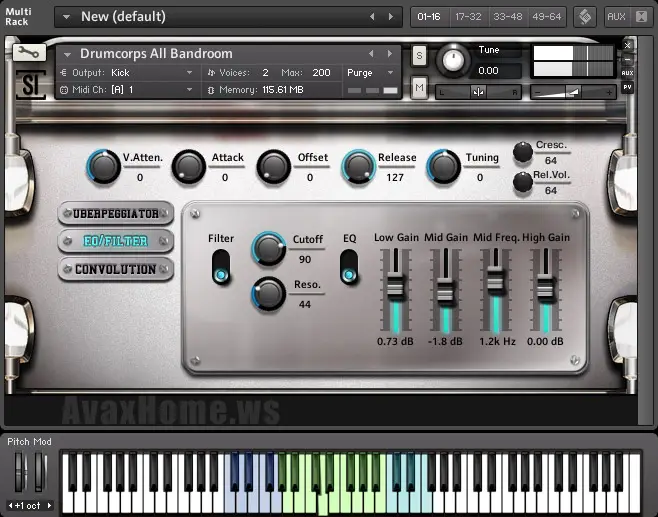The width and height of the screenshot is (658, 517).
Task: Click the Offset knob
Action: pyautogui.click(x=274, y=166)
